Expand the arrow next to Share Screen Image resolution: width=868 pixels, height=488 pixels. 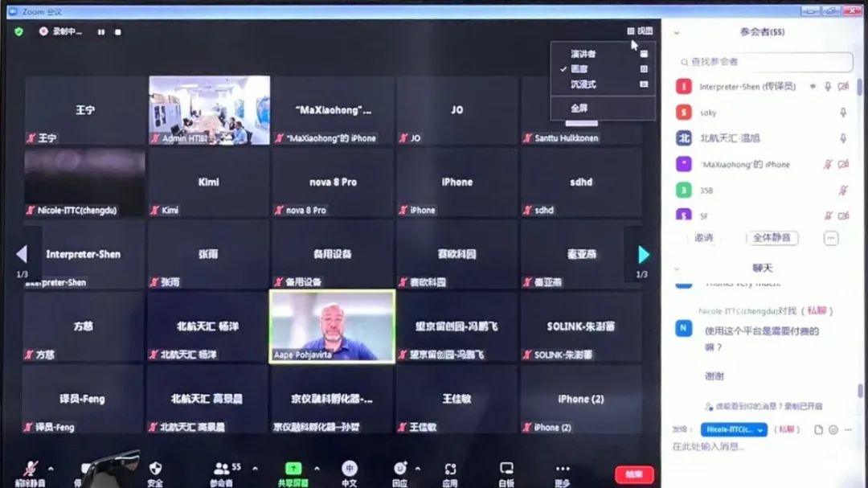coord(317,468)
